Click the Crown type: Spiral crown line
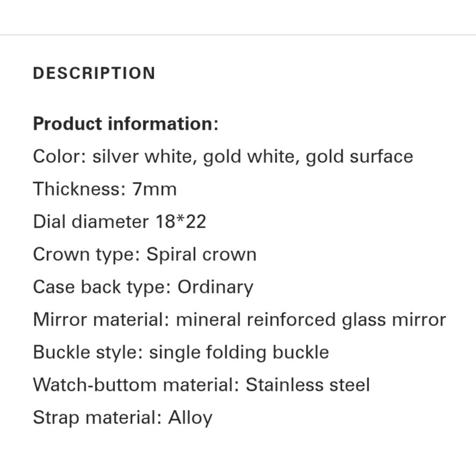This screenshot has width=476, height=476. click(145, 255)
